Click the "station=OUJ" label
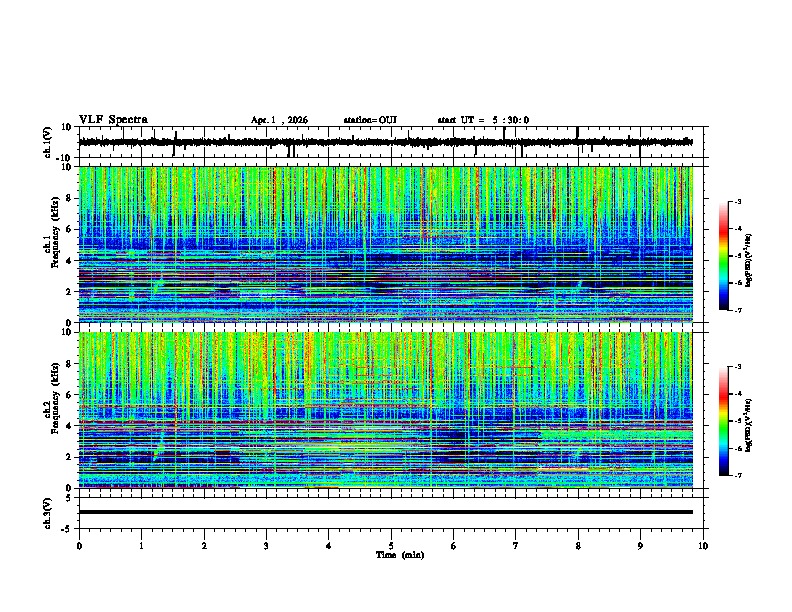Viewport: 792px width, 612px height. point(370,120)
